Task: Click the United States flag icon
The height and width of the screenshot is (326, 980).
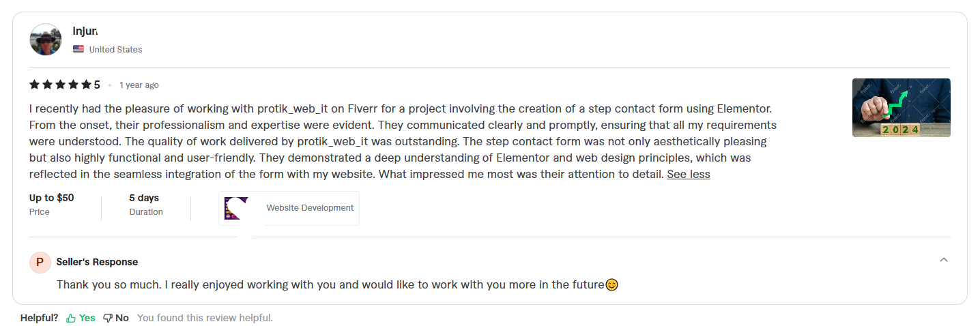Action: click(78, 49)
